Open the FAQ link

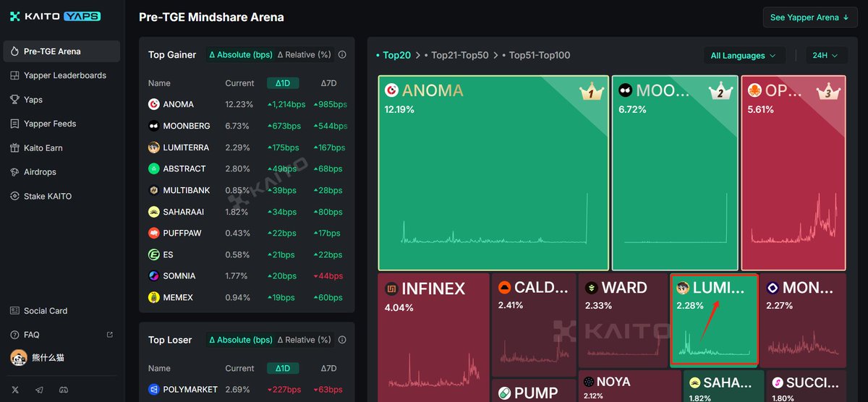(x=31, y=335)
